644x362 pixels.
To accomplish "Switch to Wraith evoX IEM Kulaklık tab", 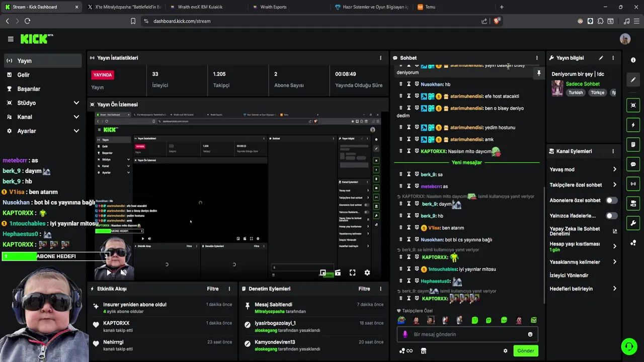I will [x=206, y=7].
